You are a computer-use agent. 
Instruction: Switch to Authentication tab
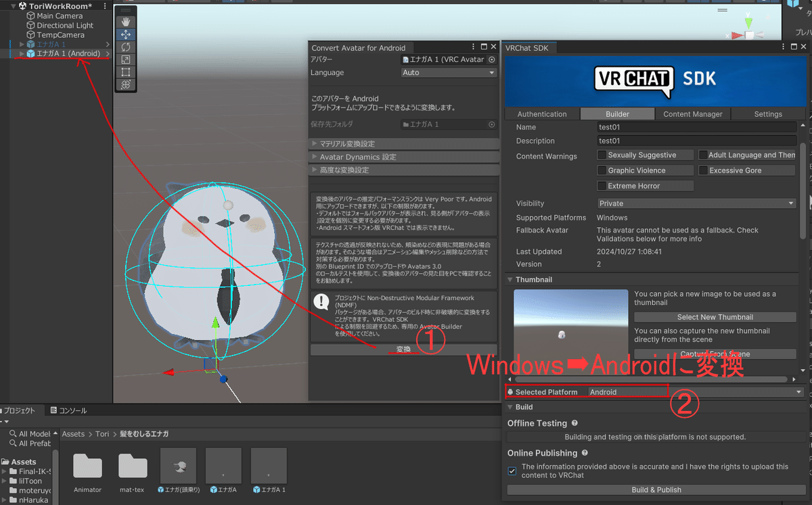(542, 114)
